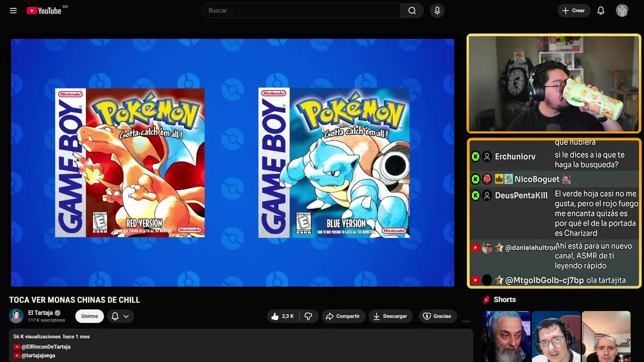This screenshot has width=644, height=362.
Task: Click the Shorts section icon
Action: pyautogui.click(x=487, y=300)
